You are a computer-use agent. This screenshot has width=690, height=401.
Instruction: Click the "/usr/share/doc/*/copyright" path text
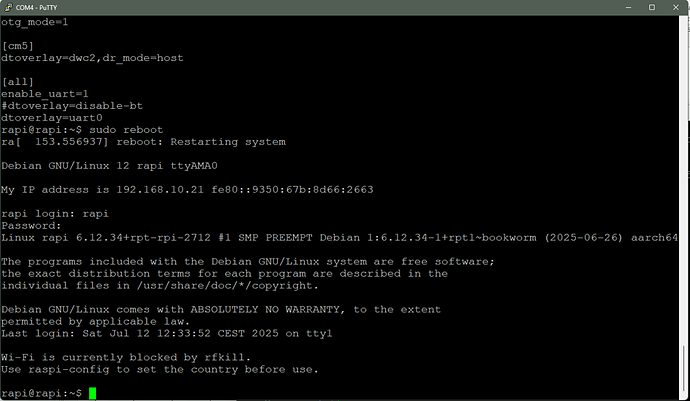pyautogui.click(x=184, y=285)
